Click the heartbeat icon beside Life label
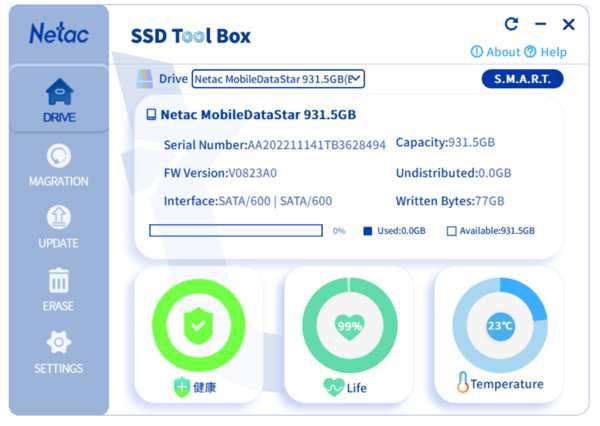 tap(333, 387)
